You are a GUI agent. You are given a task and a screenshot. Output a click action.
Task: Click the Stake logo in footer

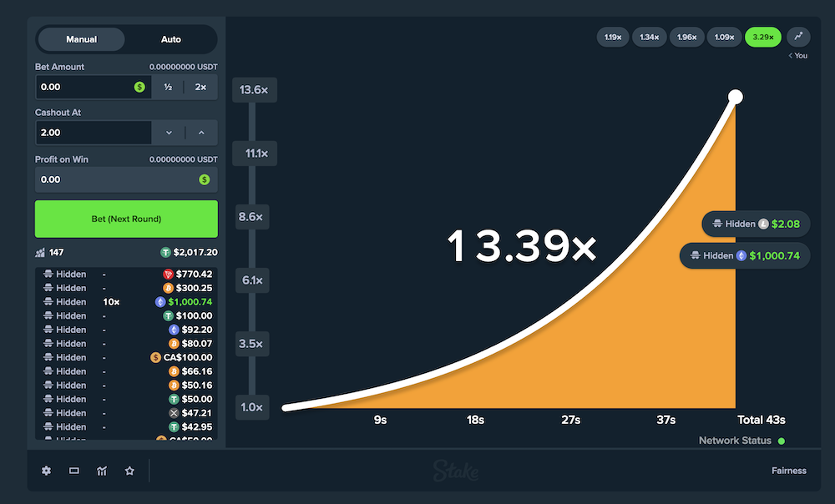(x=456, y=471)
